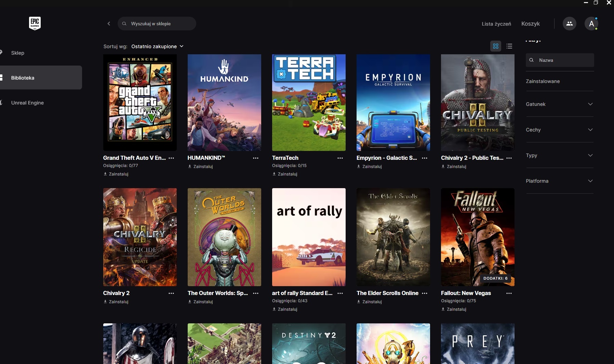Open the Destiny 2 cover
Image resolution: width=614 pixels, height=364 pixels.
309,344
